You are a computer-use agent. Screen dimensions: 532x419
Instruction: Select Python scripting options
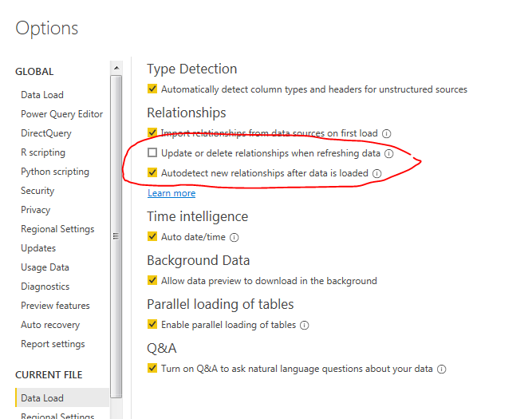coord(55,172)
